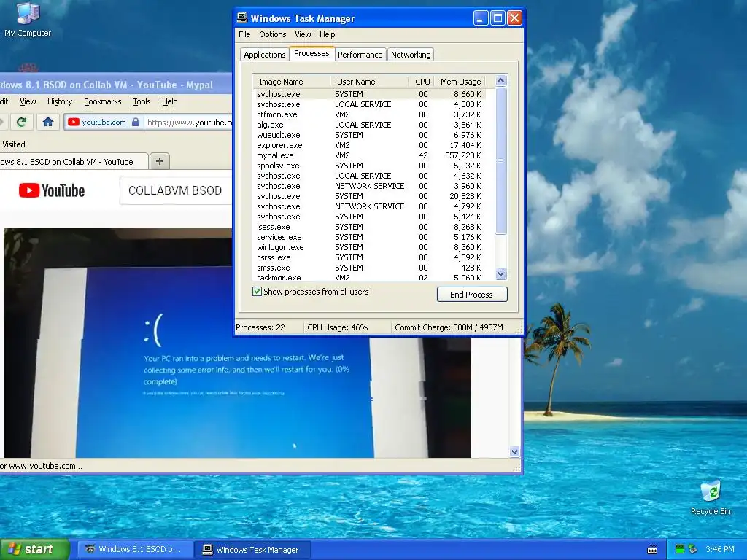Select Windows Task Manager taskbar button

tap(252, 550)
